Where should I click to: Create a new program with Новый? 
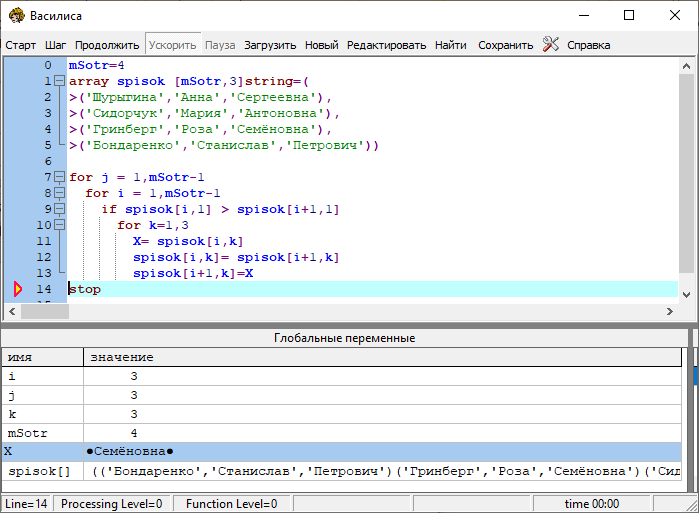pos(321,45)
